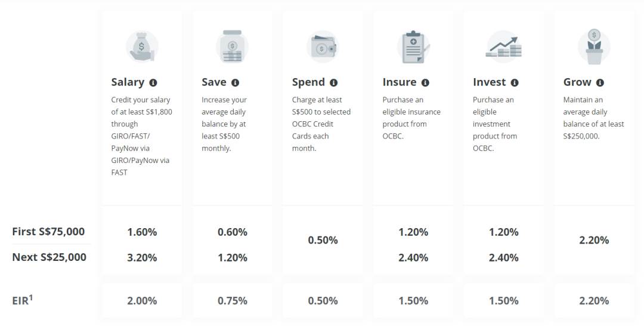644x326 pixels.
Task: Select the Insure description text
Action: tap(411, 118)
